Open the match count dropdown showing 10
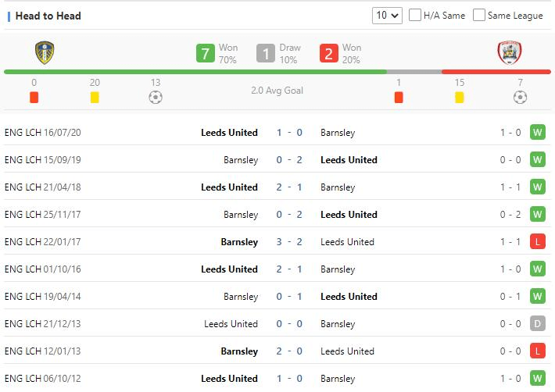The height and width of the screenshot is (392, 555). pyautogui.click(x=388, y=15)
